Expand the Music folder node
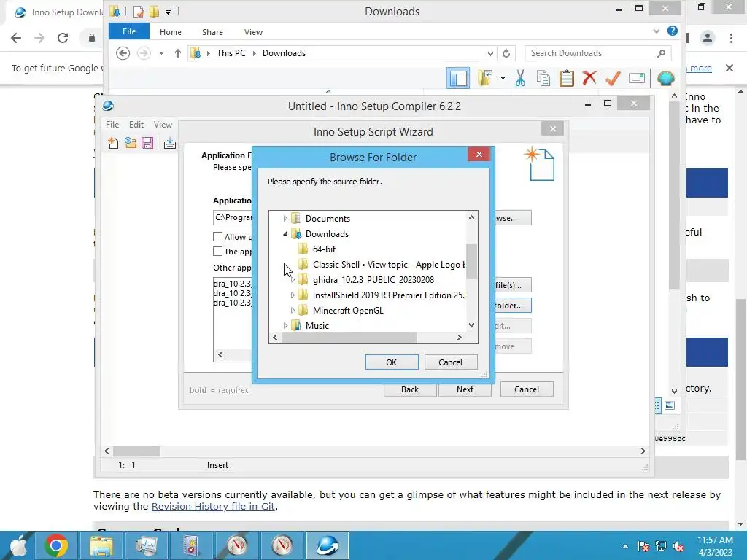This screenshot has height=560, width=747. click(285, 326)
